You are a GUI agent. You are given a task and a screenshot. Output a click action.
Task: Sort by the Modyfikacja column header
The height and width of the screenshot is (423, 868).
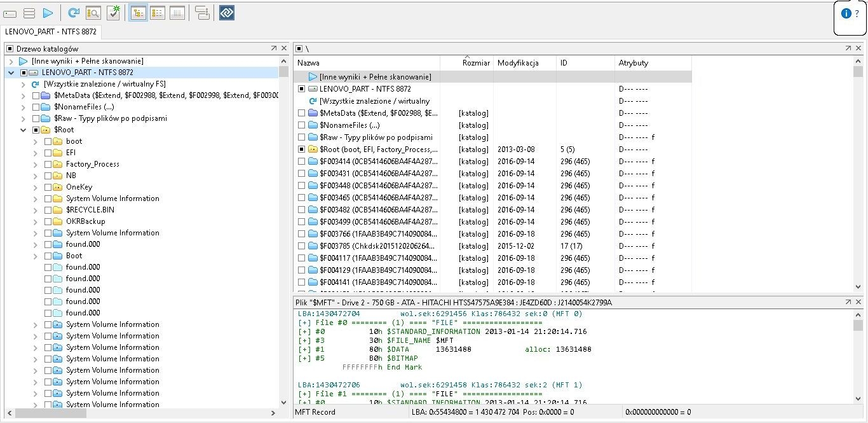[x=525, y=63]
